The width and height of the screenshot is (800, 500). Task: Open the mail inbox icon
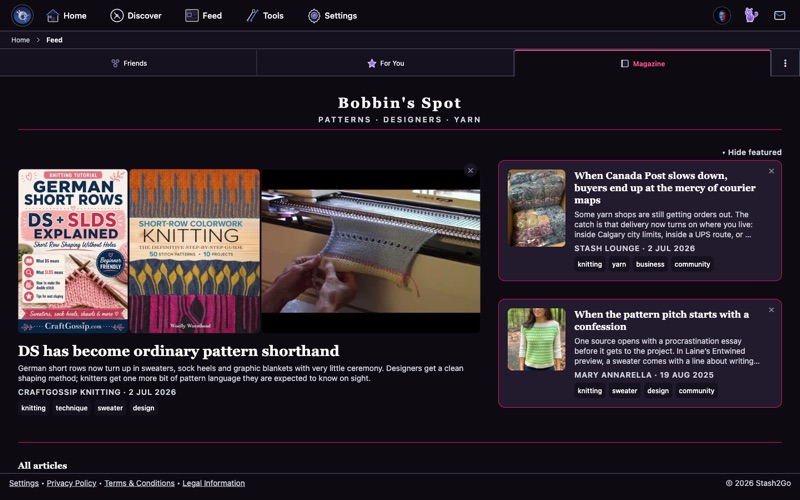coord(780,15)
